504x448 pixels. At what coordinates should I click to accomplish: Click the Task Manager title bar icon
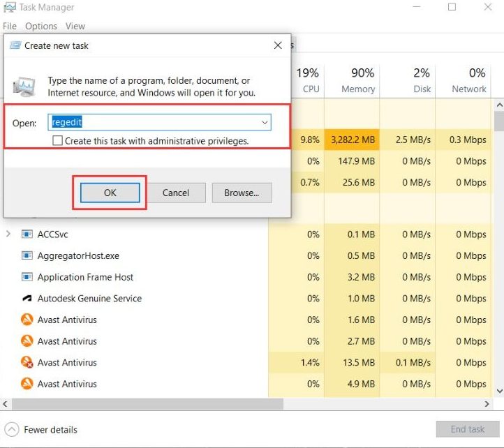point(9,7)
